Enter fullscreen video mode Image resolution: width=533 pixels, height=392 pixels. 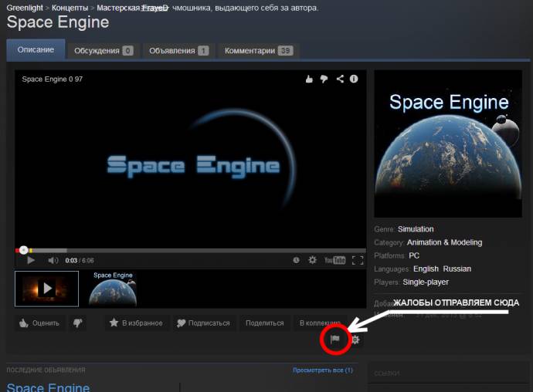coord(358,260)
